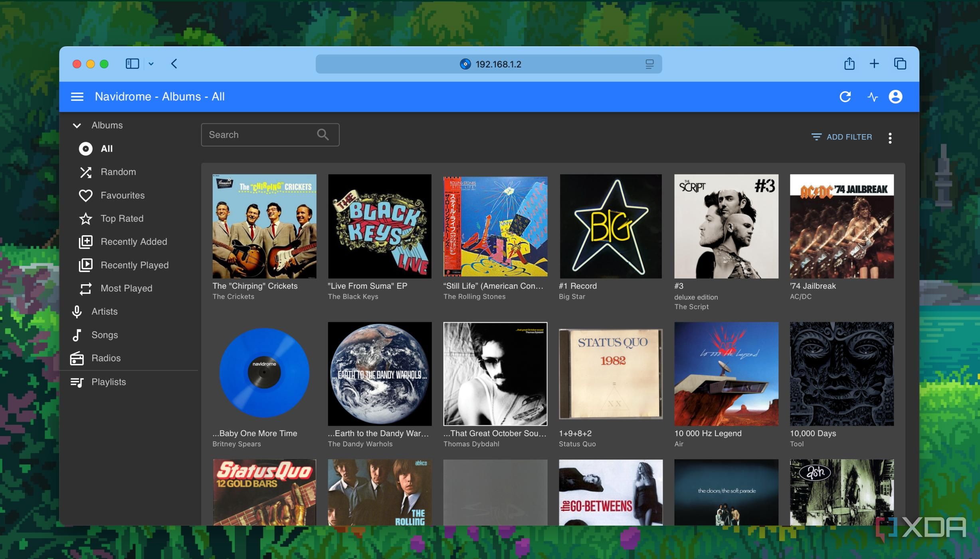Viewport: 980px width, 559px height.
Task: Click "#1 Record" album title
Action: pyautogui.click(x=578, y=286)
